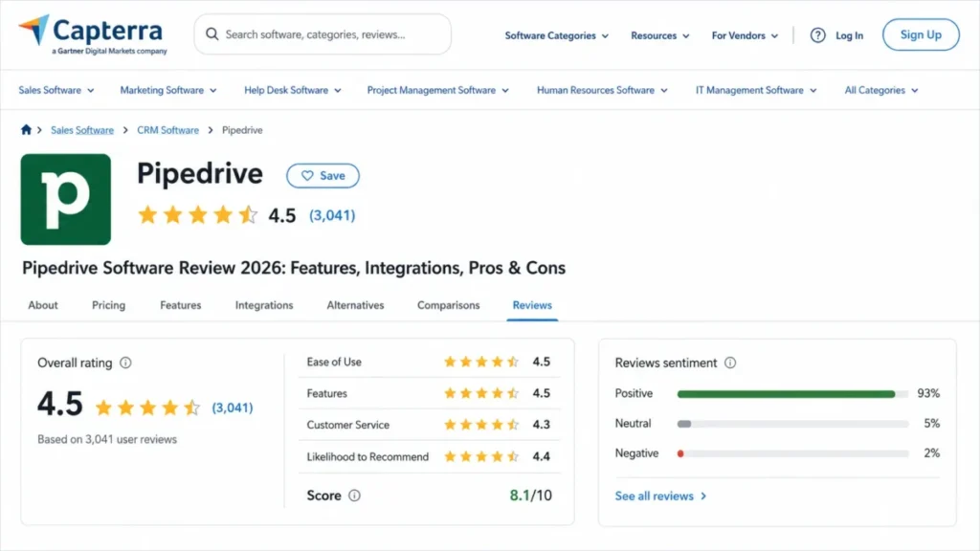Viewport: 980px width, 551px height.
Task: Switch to the Features tab
Action: 181,305
